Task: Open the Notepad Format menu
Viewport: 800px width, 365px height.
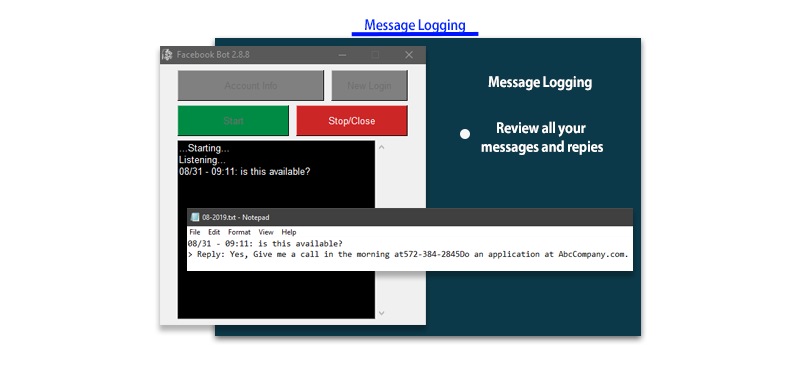Action: [x=239, y=232]
